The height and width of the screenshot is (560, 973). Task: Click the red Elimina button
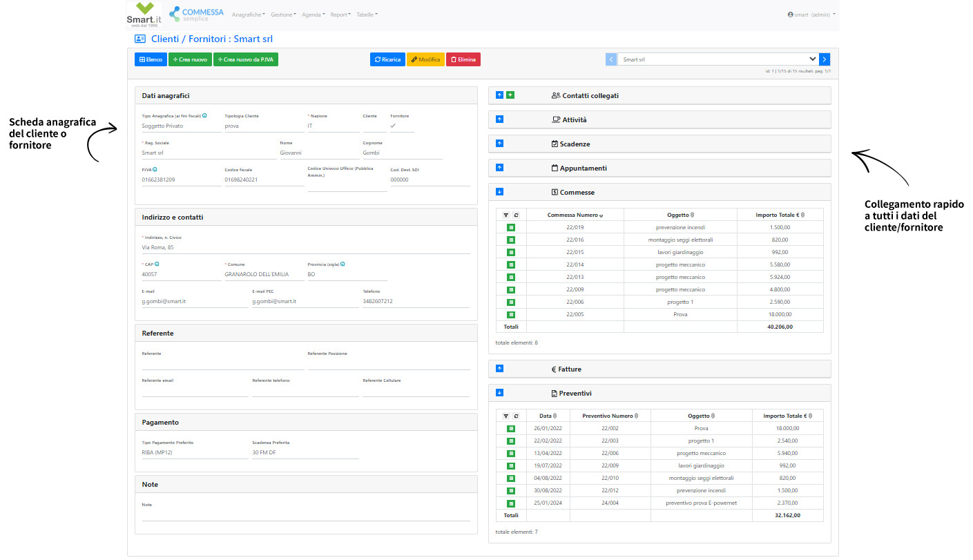click(x=463, y=59)
